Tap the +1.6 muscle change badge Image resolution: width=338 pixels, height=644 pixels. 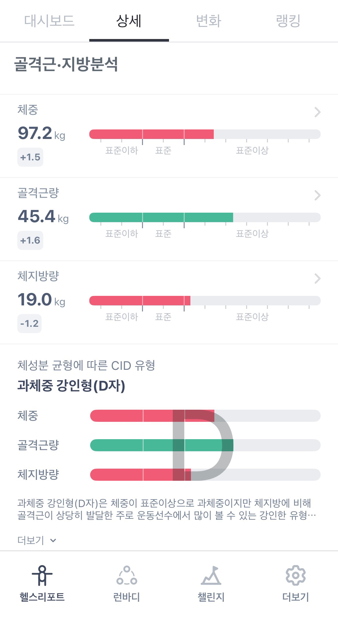point(30,240)
